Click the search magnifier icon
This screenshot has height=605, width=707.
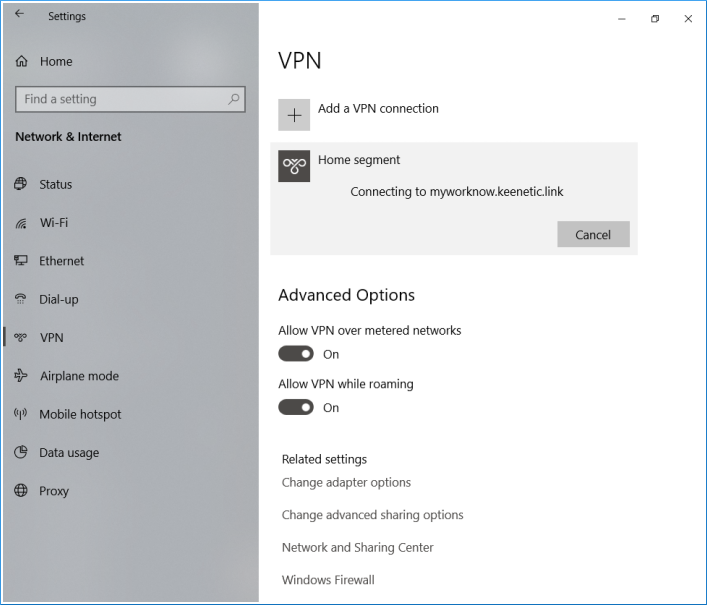(x=234, y=99)
